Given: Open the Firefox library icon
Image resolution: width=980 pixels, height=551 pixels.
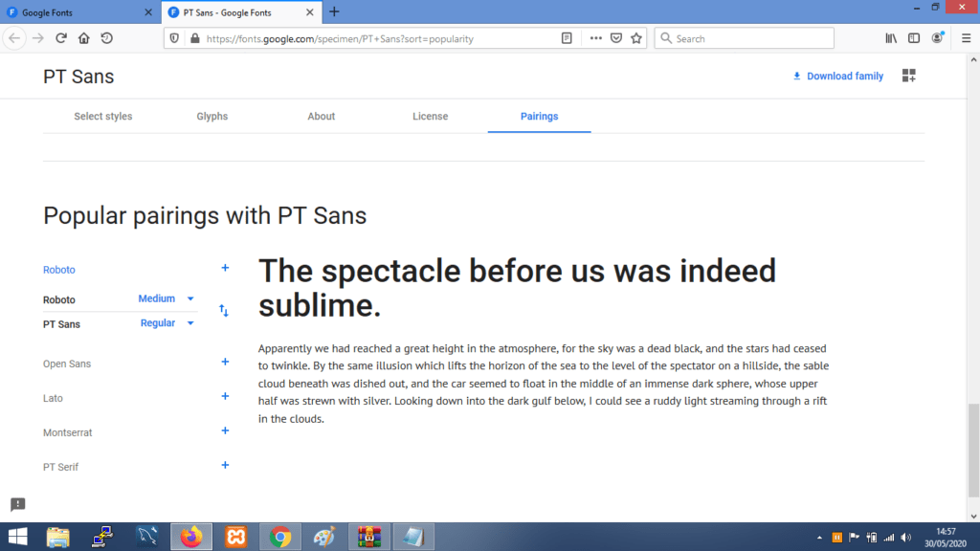Looking at the screenshot, I should (891, 38).
